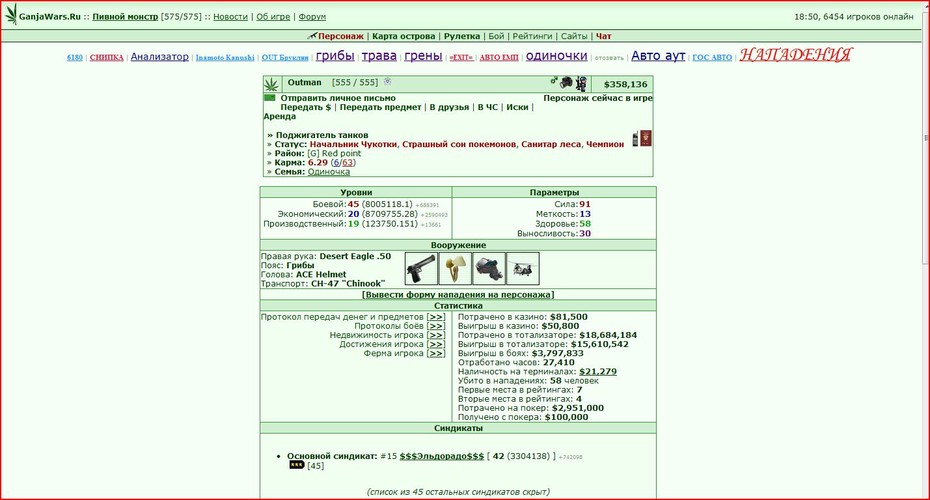Screen dimensions: 930x500
Task: Click the одиночки shortcut link
Action: pos(556,56)
